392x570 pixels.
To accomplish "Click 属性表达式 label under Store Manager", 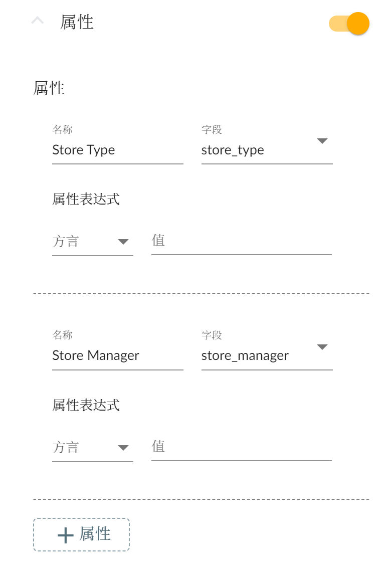I will pos(86,405).
